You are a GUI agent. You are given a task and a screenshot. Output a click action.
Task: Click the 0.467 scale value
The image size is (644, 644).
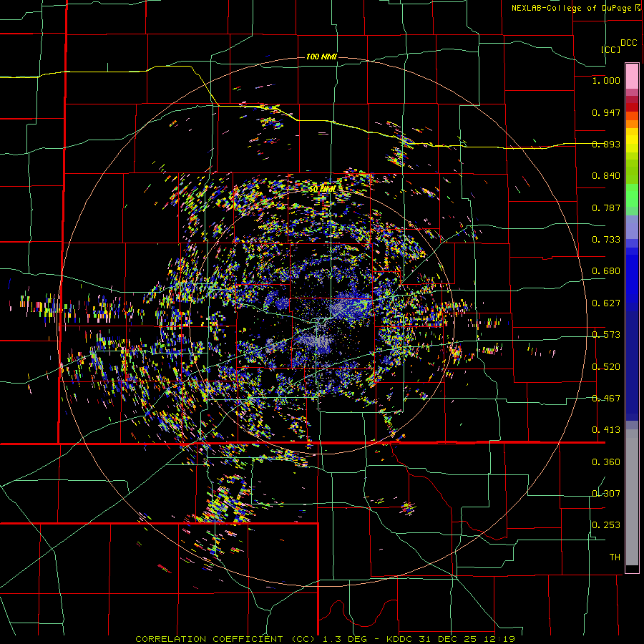pyautogui.click(x=606, y=399)
